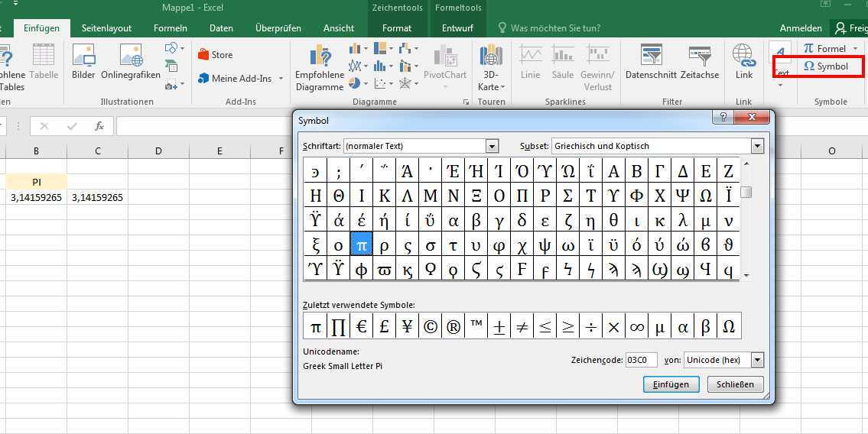Click the formula bar confirm checkmark icon
The image size is (868, 434).
point(71,127)
